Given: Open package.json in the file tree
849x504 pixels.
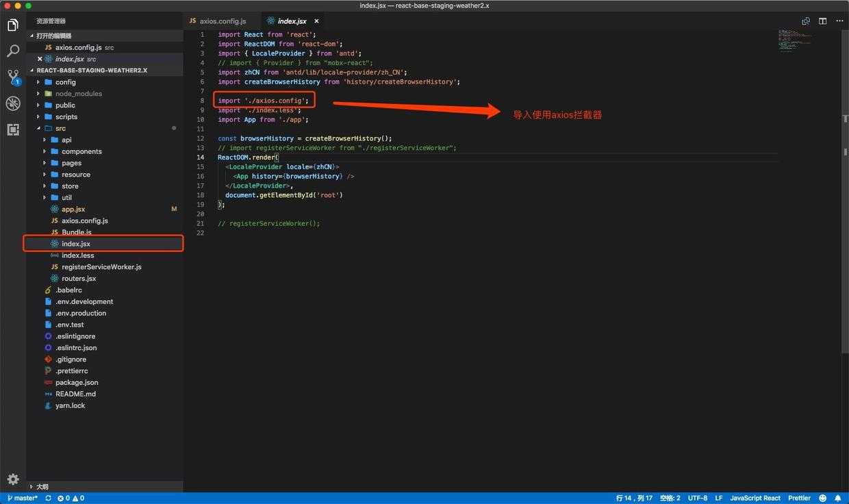Looking at the screenshot, I should [77, 383].
